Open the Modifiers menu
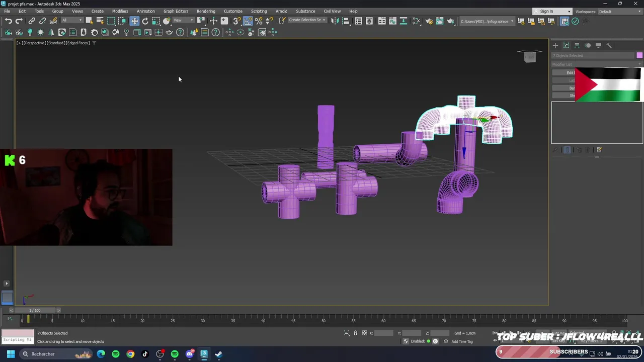This screenshot has height=362, width=644. (120, 11)
